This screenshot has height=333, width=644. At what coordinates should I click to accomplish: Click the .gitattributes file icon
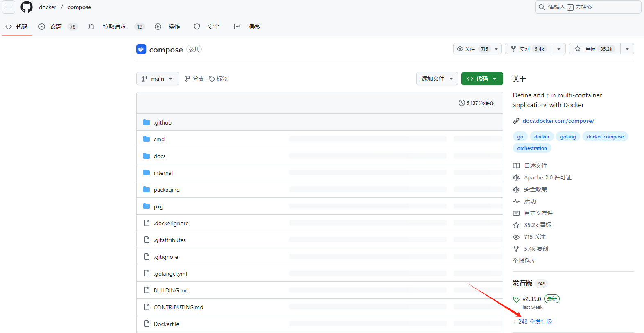[x=147, y=240]
